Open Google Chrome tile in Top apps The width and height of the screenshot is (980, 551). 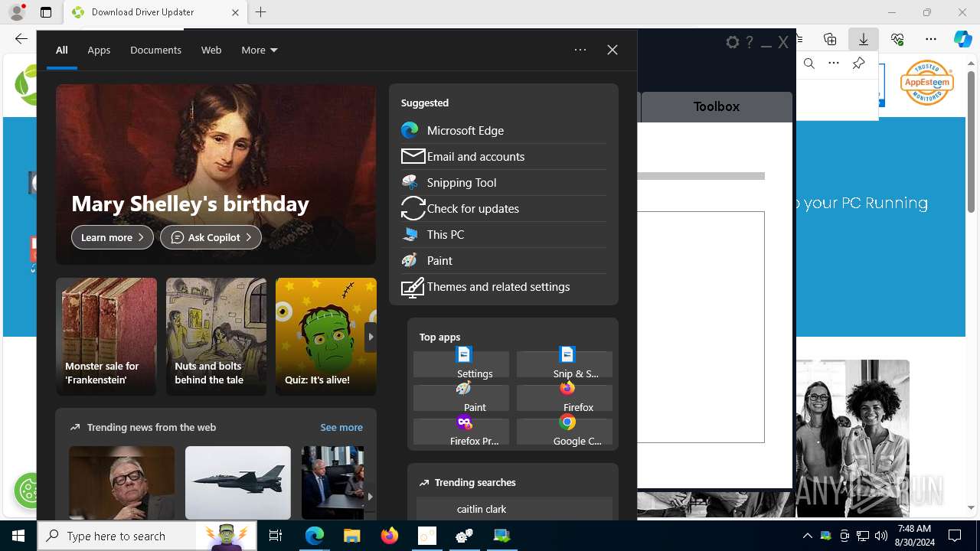click(564, 432)
